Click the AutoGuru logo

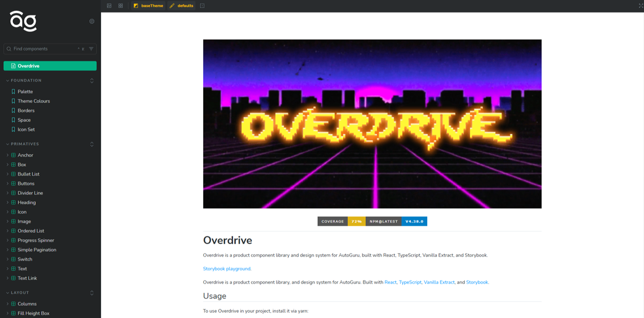23,21
